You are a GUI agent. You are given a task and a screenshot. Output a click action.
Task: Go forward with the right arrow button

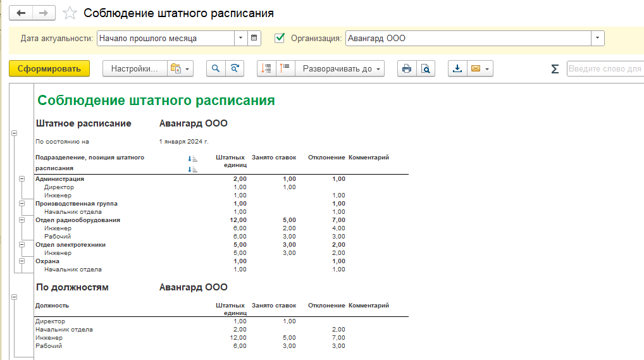44,13
